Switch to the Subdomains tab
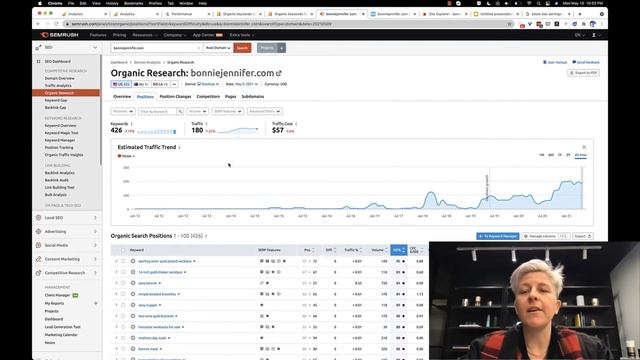Viewport: 640px width, 360px height. pyautogui.click(x=253, y=97)
